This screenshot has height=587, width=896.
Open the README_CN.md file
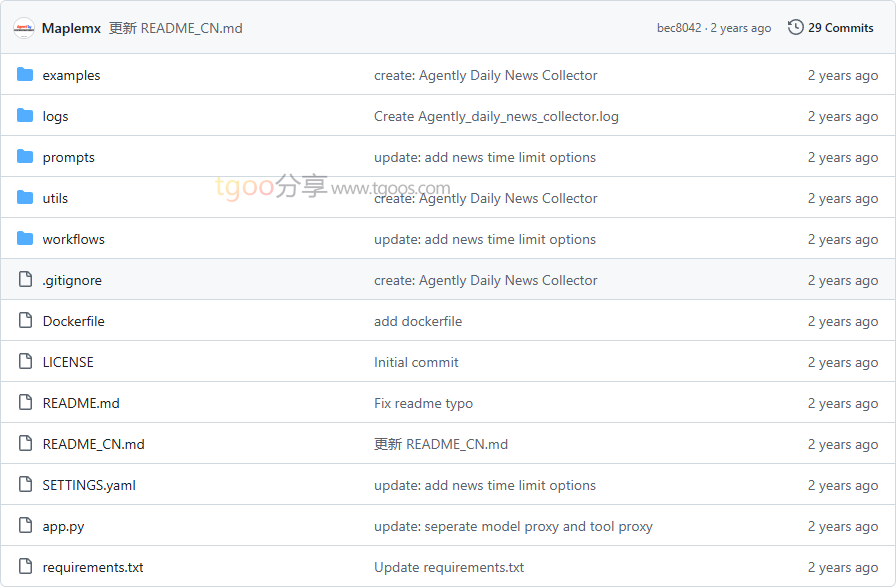[93, 444]
